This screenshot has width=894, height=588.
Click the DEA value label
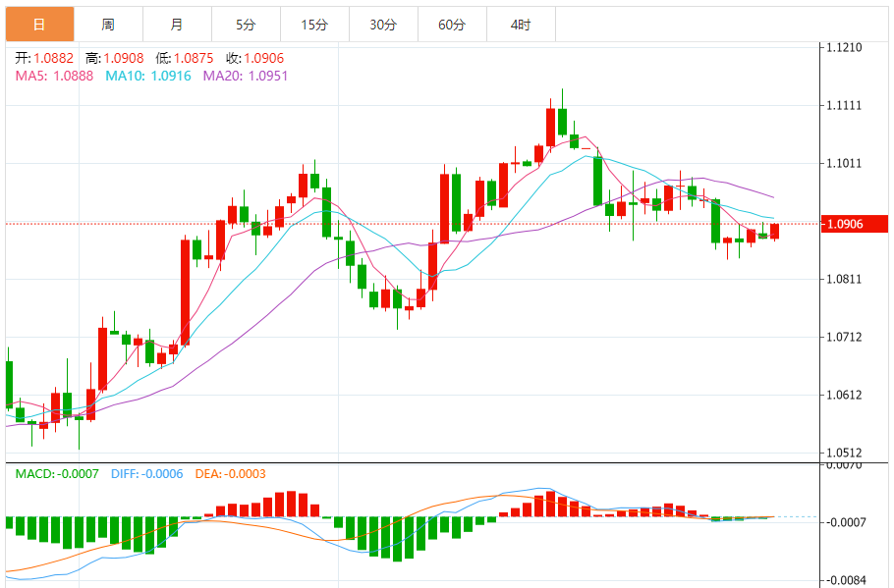(x=230, y=474)
